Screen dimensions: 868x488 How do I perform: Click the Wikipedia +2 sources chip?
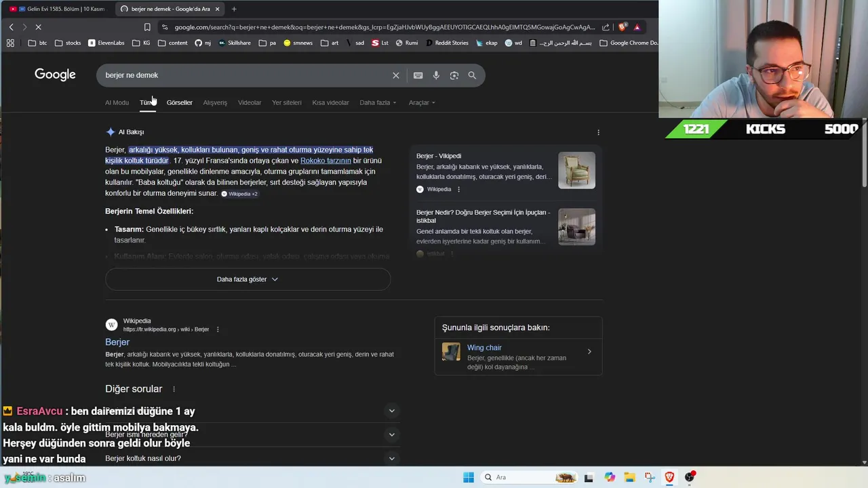[x=239, y=194]
